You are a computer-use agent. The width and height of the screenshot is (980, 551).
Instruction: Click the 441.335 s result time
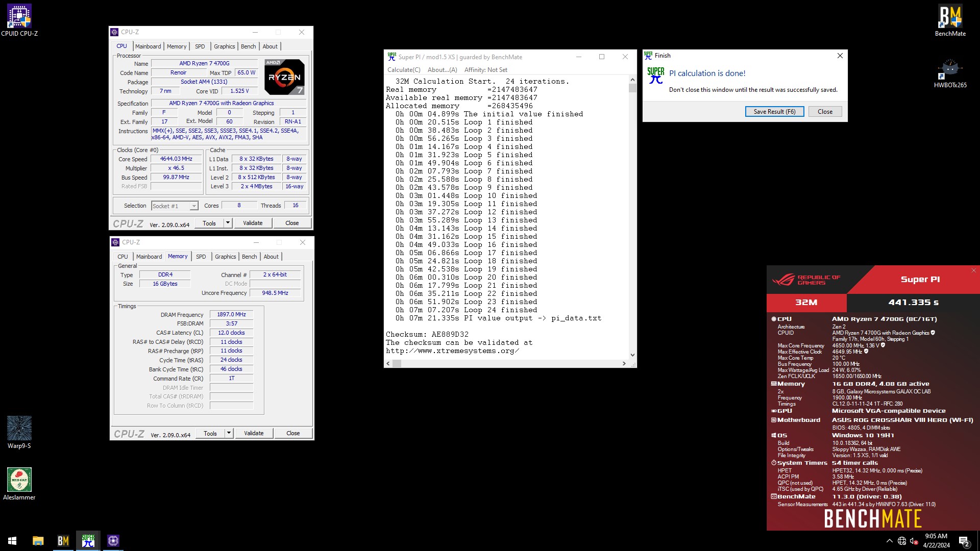(x=914, y=303)
